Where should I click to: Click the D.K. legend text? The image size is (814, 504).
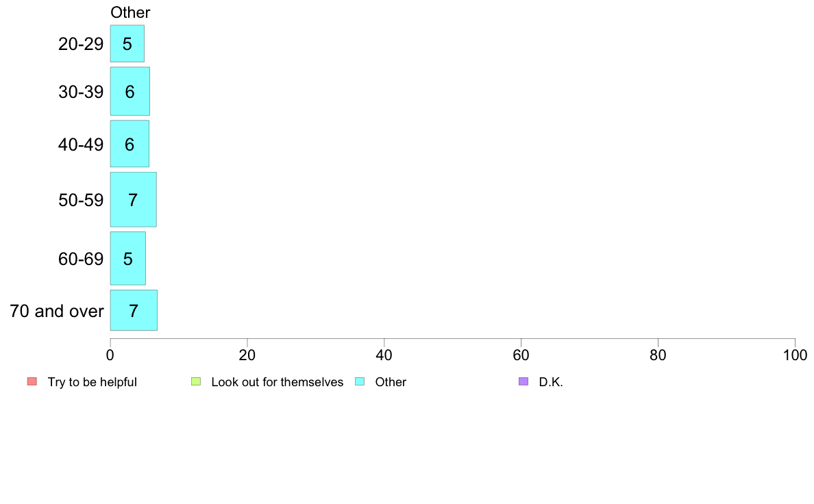551,382
